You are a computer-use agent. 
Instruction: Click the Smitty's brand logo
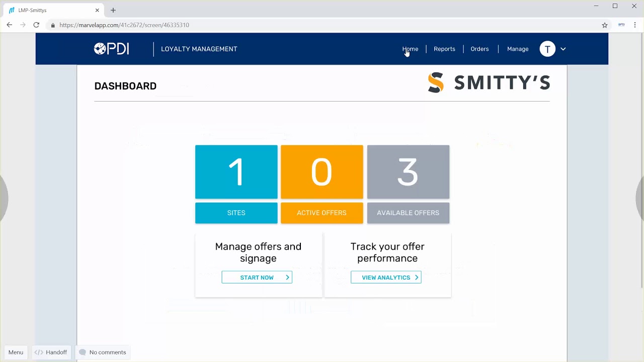coord(489,82)
